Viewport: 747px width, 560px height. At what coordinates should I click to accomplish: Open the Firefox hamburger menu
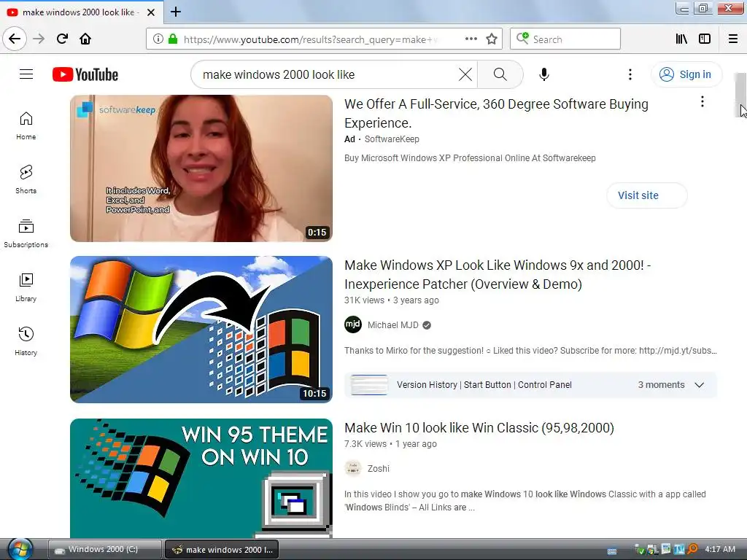[732, 39]
